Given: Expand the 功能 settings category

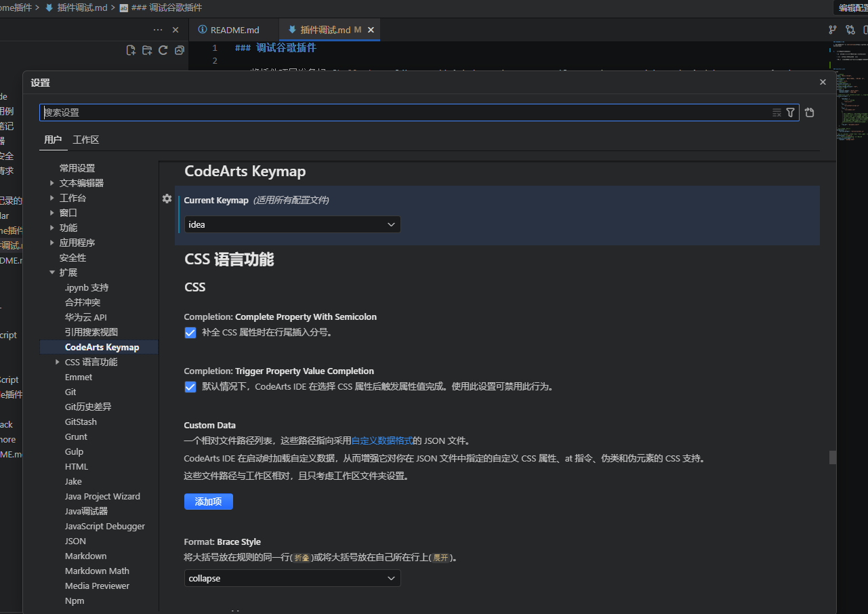Looking at the screenshot, I should pos(52,228).
